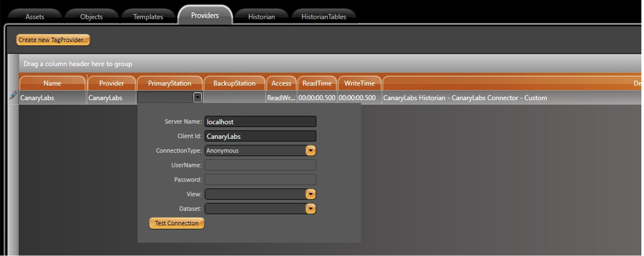Viewport: 644px width, 256px height.
Task: Select the Historian tab
Action: pos(262,17)
